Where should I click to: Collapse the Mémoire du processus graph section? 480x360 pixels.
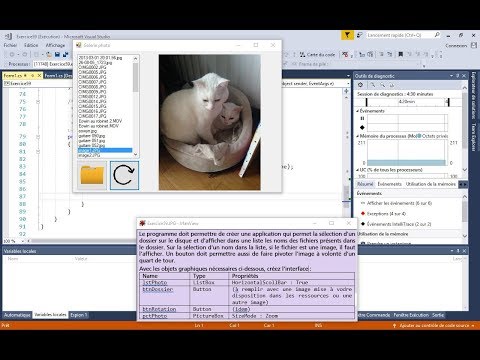coord(358,136)
